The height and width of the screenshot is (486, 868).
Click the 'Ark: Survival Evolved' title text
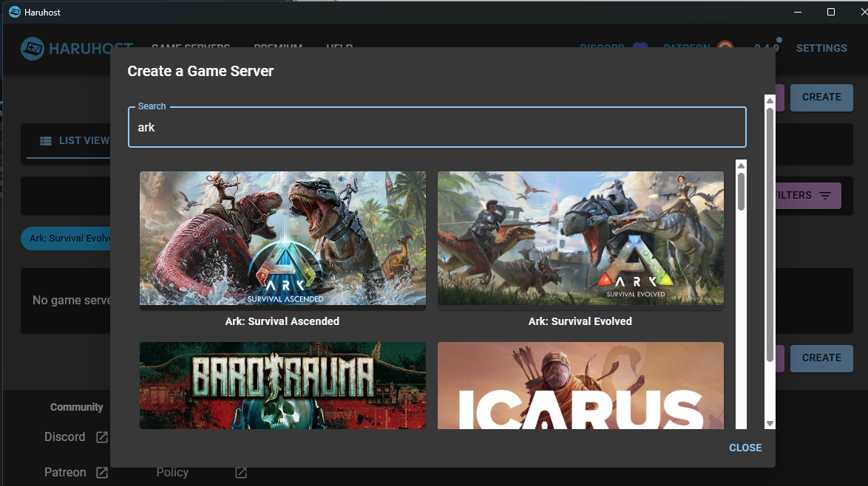coord(580,321)
